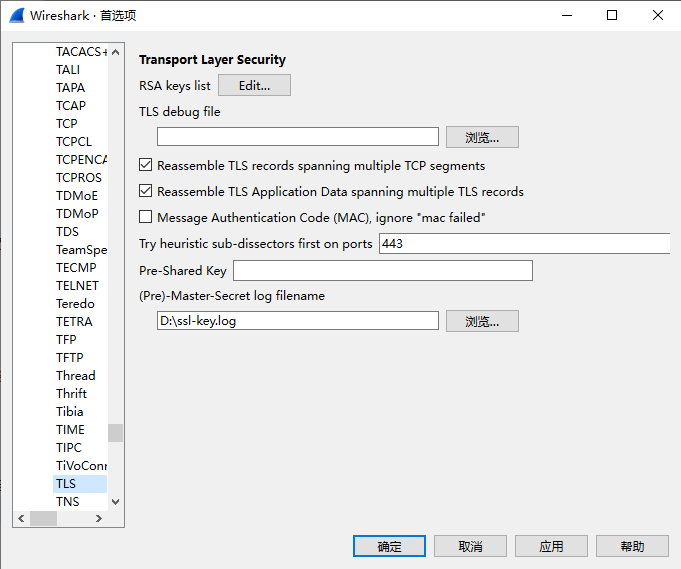Check Message Authentication Code ignore mac failed
Image resolution: width=681 pixels, height=569 pixels.
pyautogui.click(x=147, y=217)
